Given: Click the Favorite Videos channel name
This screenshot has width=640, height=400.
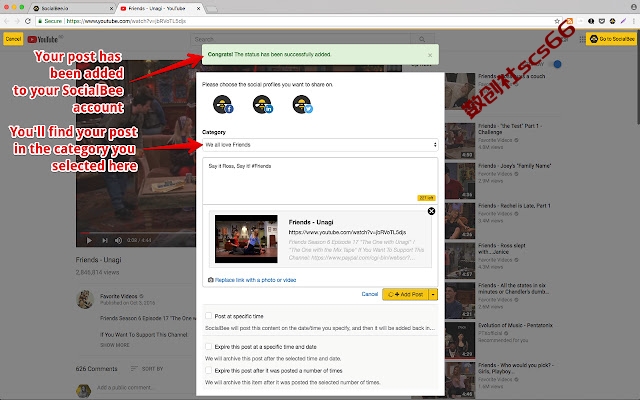Looking at the screenshot, I should pos(118,296).
